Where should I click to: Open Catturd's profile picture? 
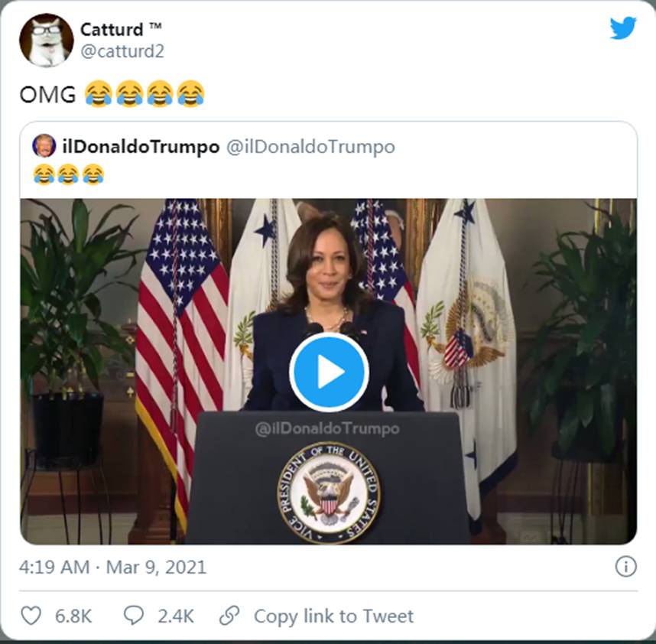point(46,40)
